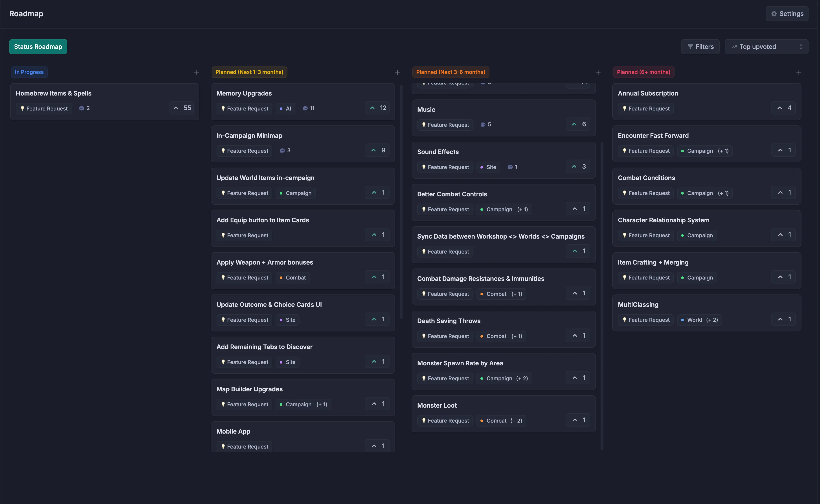Add a card to Planned (Next 1-3 months)
820x504 pixels.
pyautogui.click(x=397, y=72)
